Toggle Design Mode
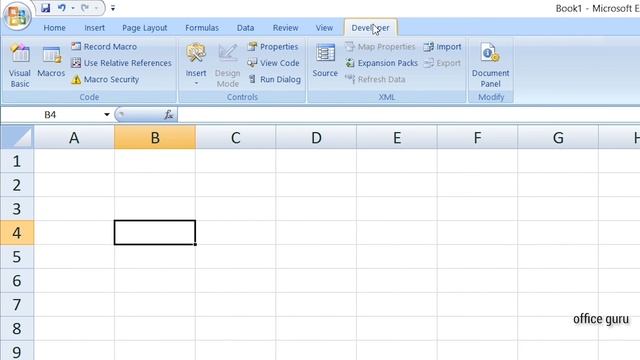 click(227, 65)
